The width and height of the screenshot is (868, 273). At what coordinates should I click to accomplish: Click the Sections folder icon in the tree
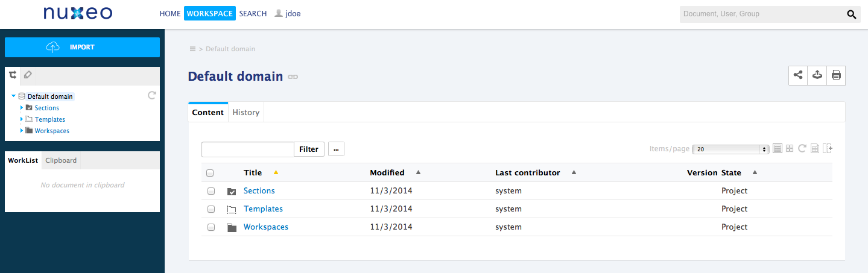coord(29,107)
